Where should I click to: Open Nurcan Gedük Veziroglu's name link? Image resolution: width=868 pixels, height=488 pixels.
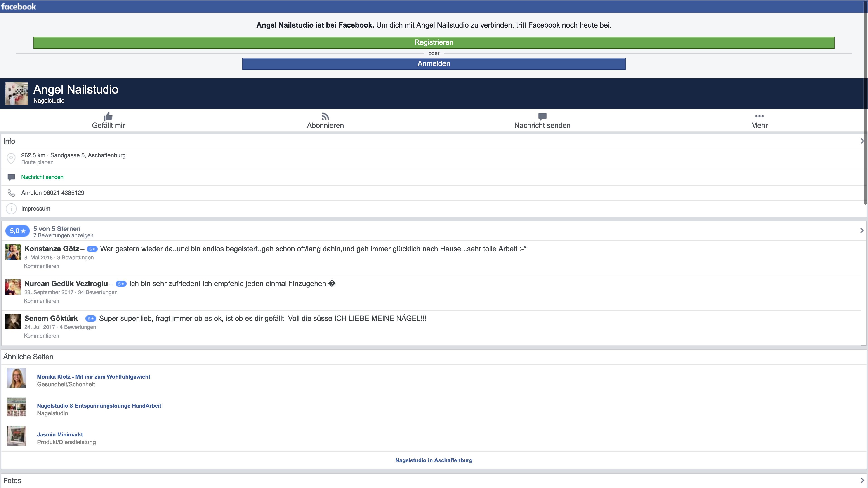[x=66, y=283]
